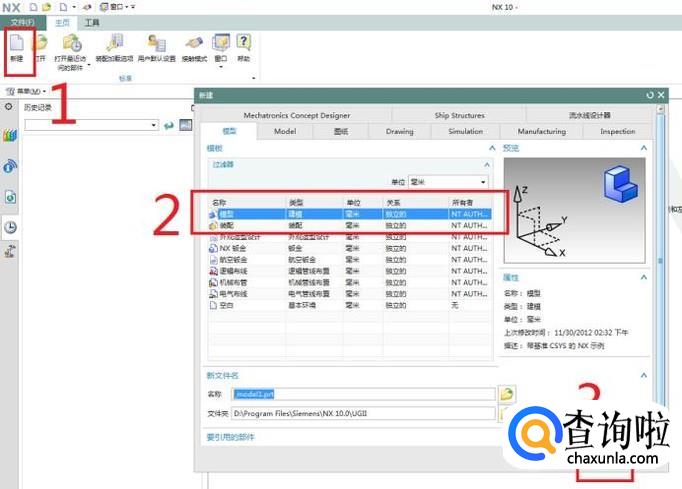Switch to the Model tab in the New dialog

pyautogui.click(x=285, y=131)
